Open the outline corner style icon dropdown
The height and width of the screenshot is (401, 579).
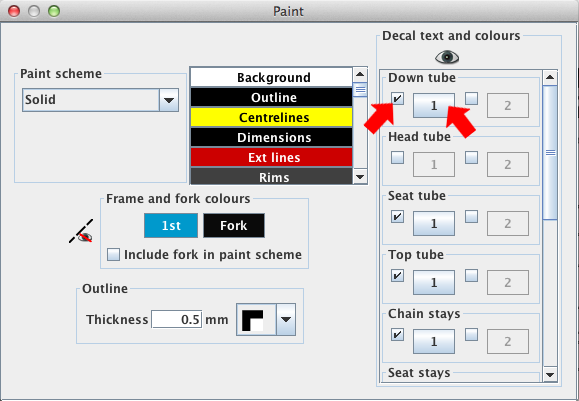coord(266,320)
